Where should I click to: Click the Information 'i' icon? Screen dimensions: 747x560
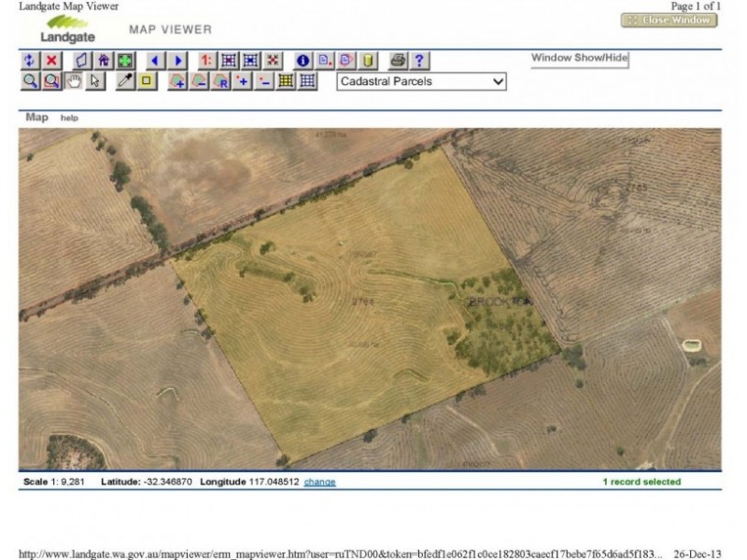coord(301,62)
